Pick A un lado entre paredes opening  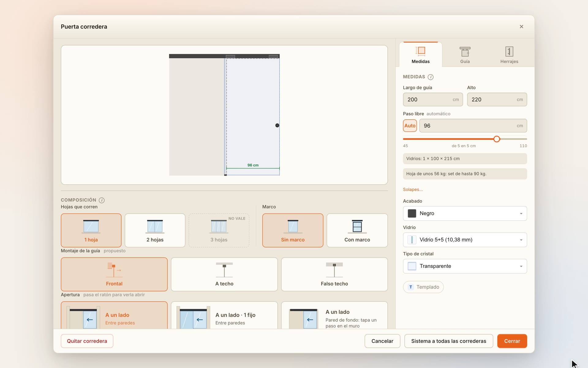(114, 315)
